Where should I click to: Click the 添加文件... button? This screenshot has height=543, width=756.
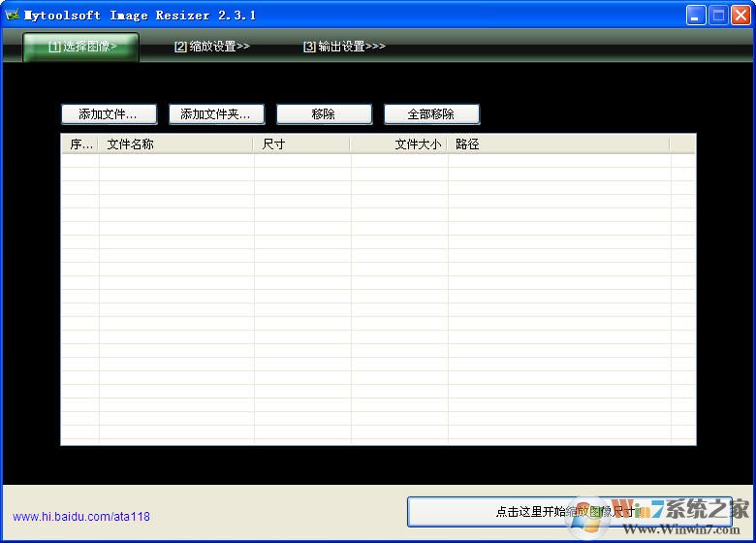pos(109,114)
